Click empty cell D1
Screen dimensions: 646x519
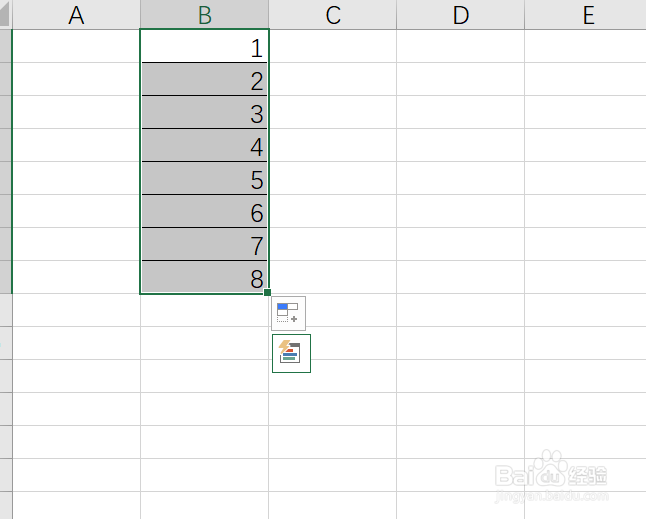pos(460,47)
